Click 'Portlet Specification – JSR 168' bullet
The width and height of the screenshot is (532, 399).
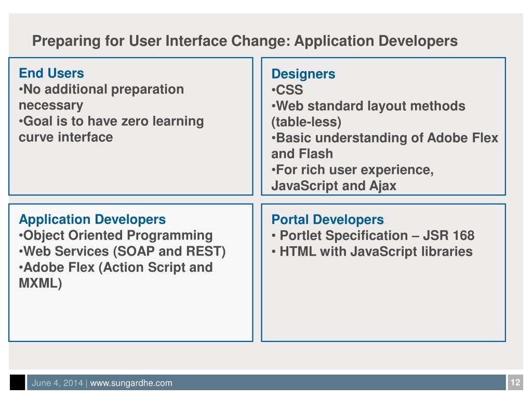click(373, 235)
